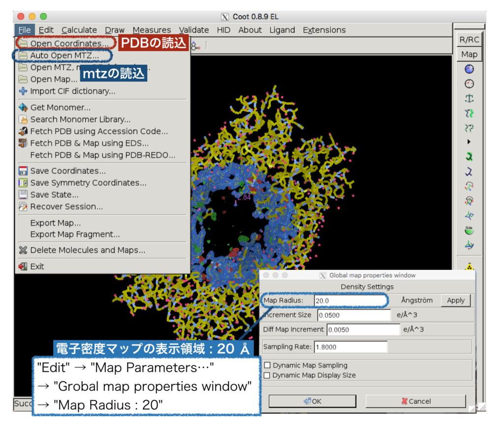504x425 pixels.
Task: Select Export Map Fragment menu entry
Action: [75, 234]
